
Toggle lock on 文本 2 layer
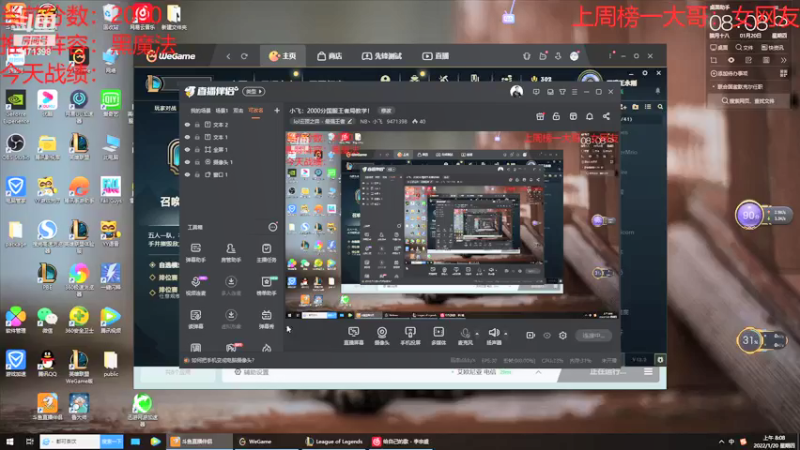[x=197, y=124]
